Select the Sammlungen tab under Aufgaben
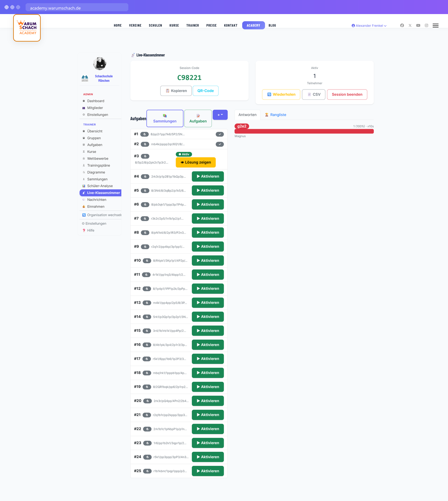Viewport: 448px width, 501px height. (165, 118)
